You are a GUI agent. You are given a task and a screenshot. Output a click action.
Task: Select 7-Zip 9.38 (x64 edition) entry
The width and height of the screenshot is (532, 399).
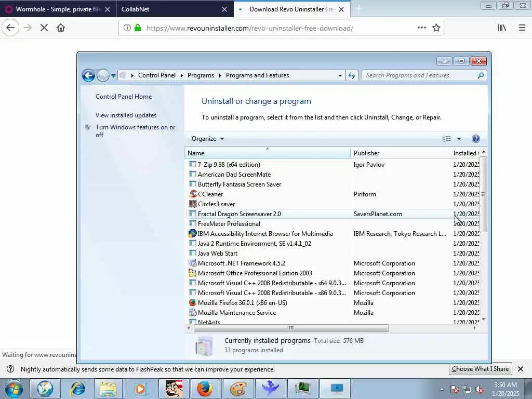[x=229, y=165]
